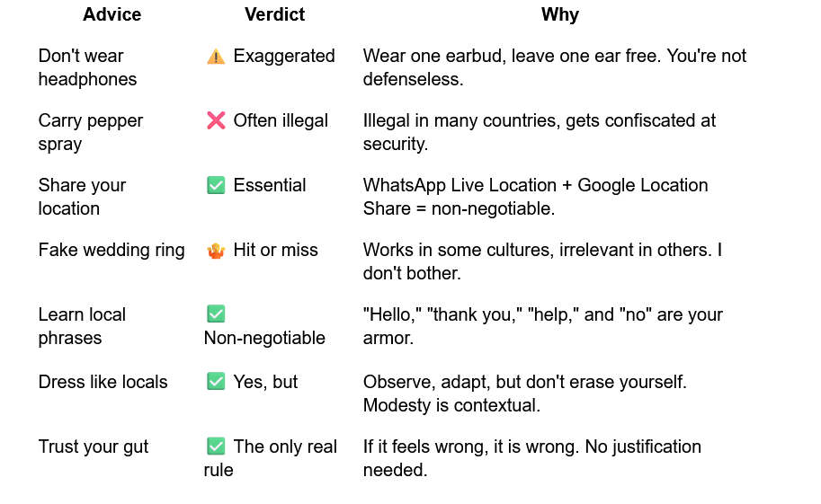821x504 pixels.
Task: Select the Why column header
Action: (559, 14)
